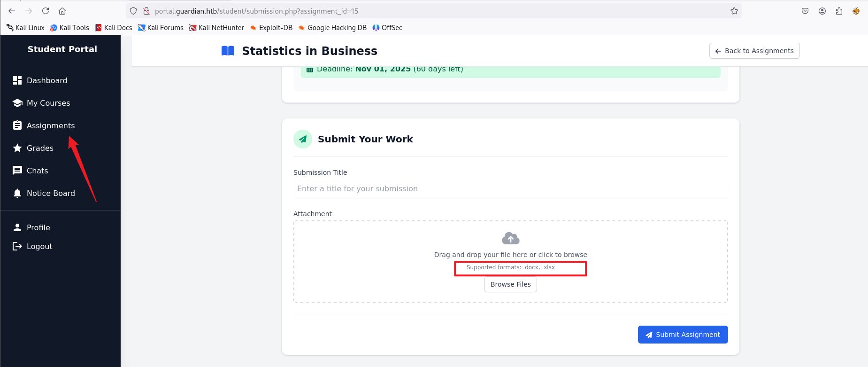
Task: Click the insecure connection padlock icon
Action: pyautogui.click(x=146, y=11)
